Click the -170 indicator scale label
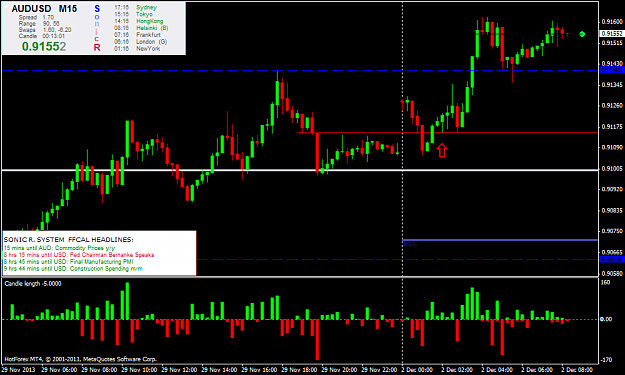625x375 pixels. pyautogui.click(x=606, y=360)
